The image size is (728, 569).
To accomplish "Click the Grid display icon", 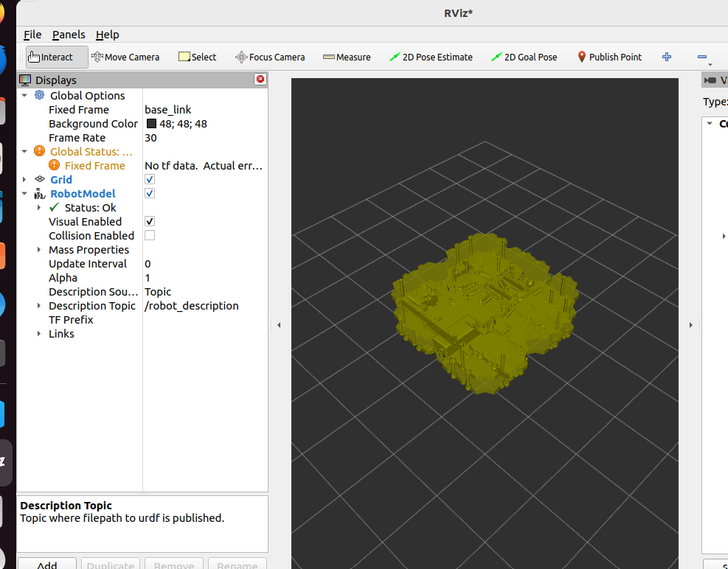I will [x=40, y=179].
